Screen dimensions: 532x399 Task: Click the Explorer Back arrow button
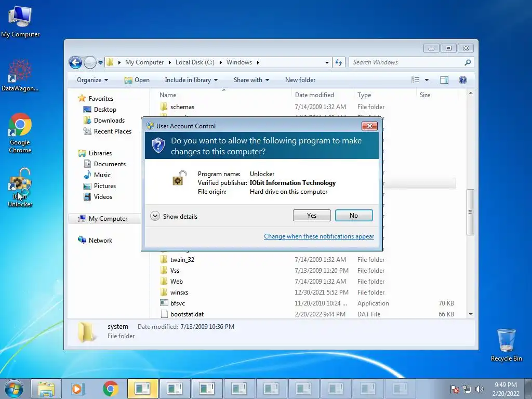pyautogui.click(x=75, y=62)
